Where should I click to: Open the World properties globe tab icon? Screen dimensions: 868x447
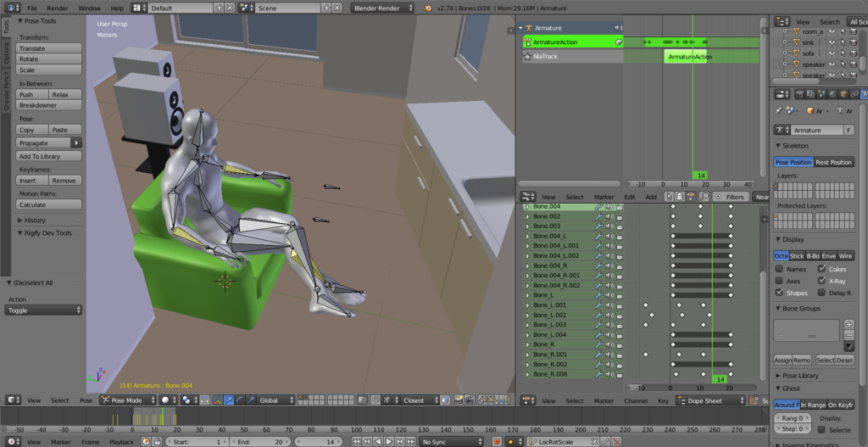pyautogui.click(x=832, y=94)
